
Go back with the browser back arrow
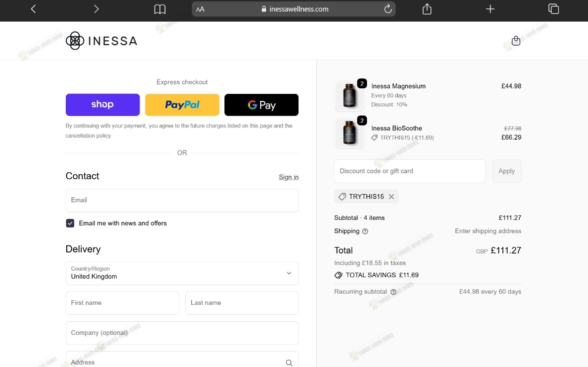pos(33,9)
